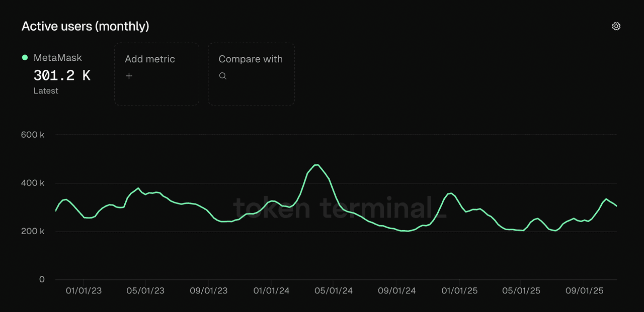This screenshot has height=312, width=644.
Task: Click the green MetaMask legend dot
Action: [x=25, y=58]
